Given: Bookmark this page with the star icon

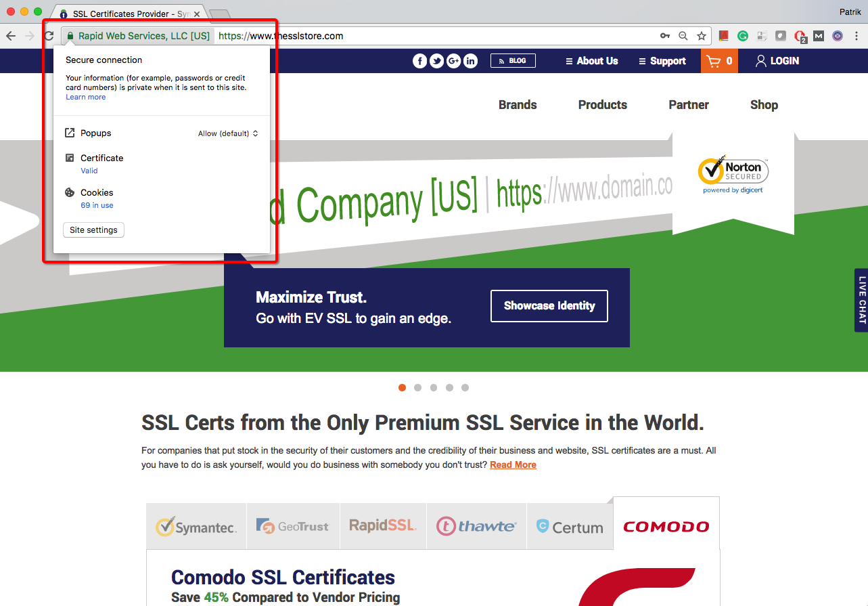Looking at the screenshot, I should point(702,36).
